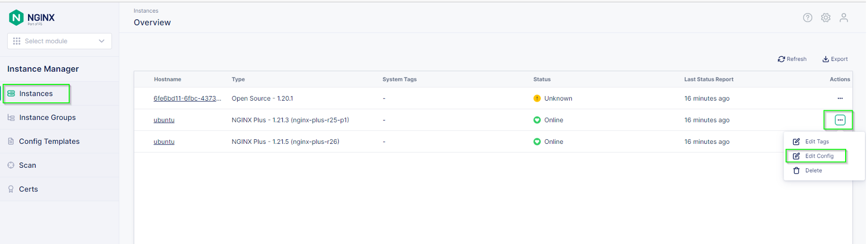The image size is (868, 244).
Task: Click the Overview page title
Action: [x=152, y=22]
